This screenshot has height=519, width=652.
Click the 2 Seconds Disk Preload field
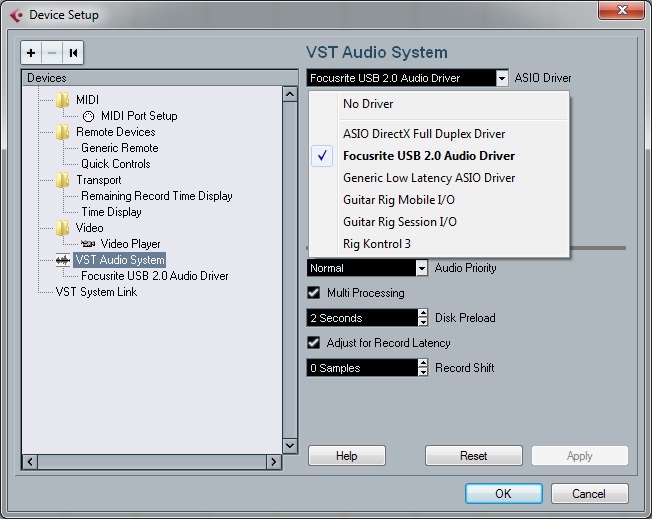(x=362, y=318)
